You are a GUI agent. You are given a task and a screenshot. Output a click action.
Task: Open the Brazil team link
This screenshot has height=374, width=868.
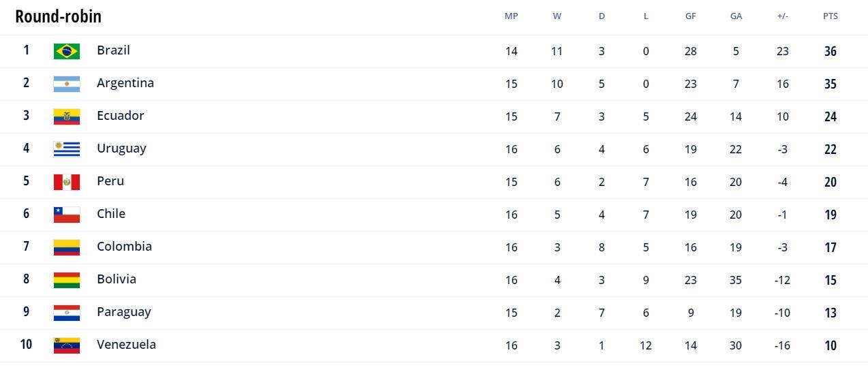click(x=113, y=50)
